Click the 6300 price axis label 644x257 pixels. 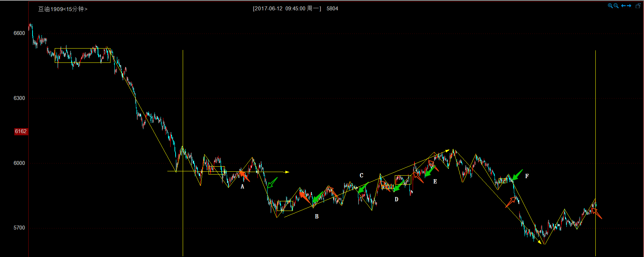tap(19, 98)
